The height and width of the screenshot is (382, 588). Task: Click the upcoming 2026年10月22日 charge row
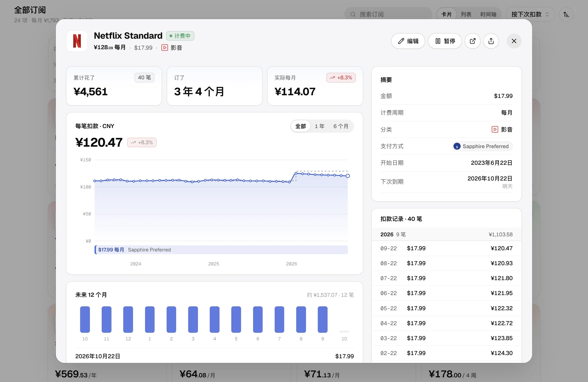tap(214, 356)
